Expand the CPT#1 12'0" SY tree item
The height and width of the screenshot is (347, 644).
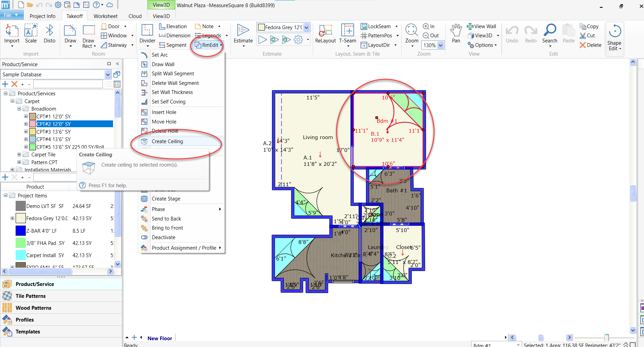point(26,116)
